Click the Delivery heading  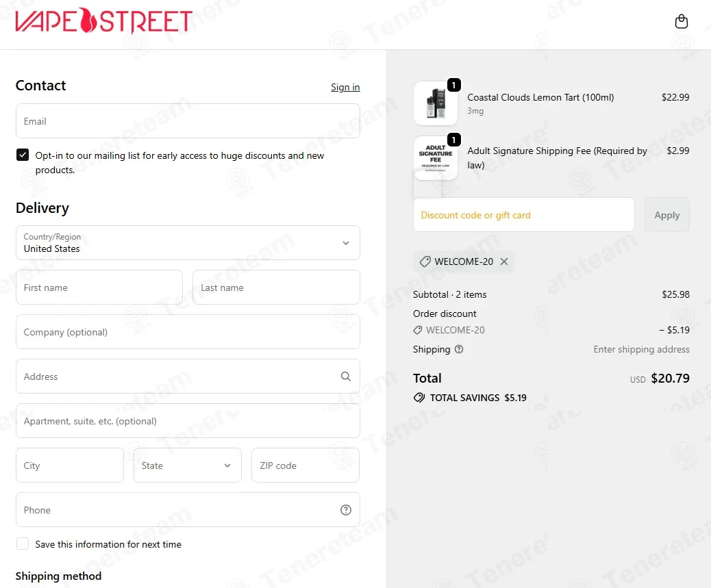pyautogui.click(x=42, y=208)
